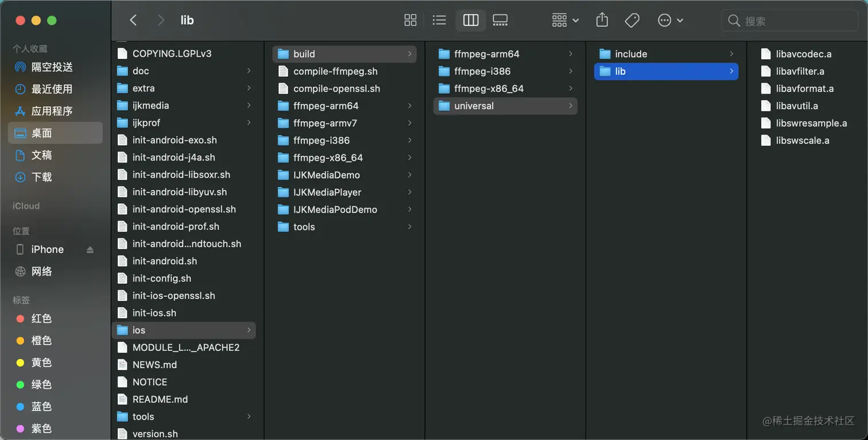Switch to gallery view

(x=500, y=21)
